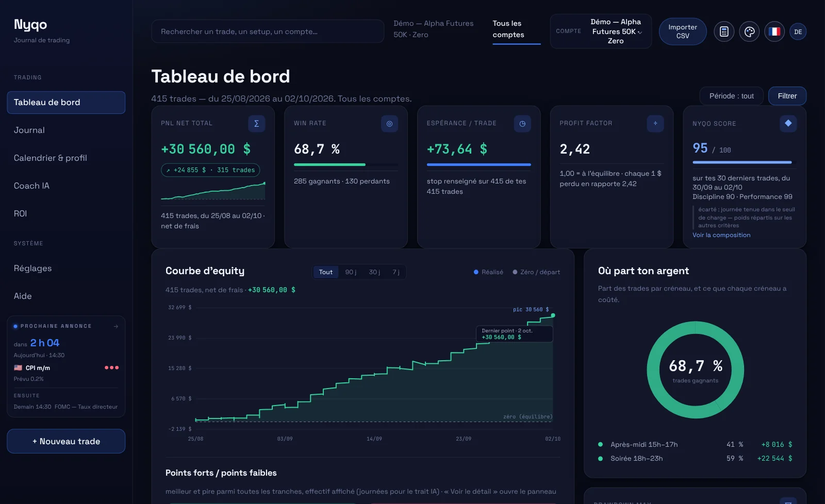
Task: Open the calculator icon in the header
Action: pos(724,31)
